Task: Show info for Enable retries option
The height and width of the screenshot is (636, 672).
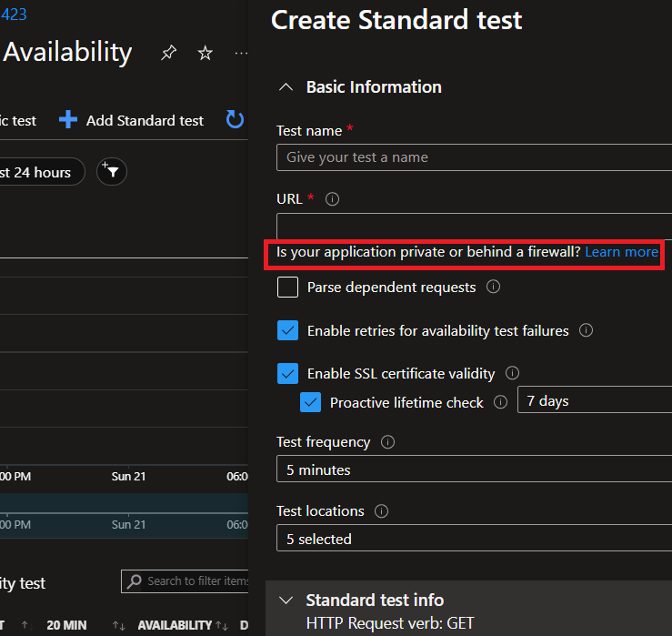Action: (586, 330)
